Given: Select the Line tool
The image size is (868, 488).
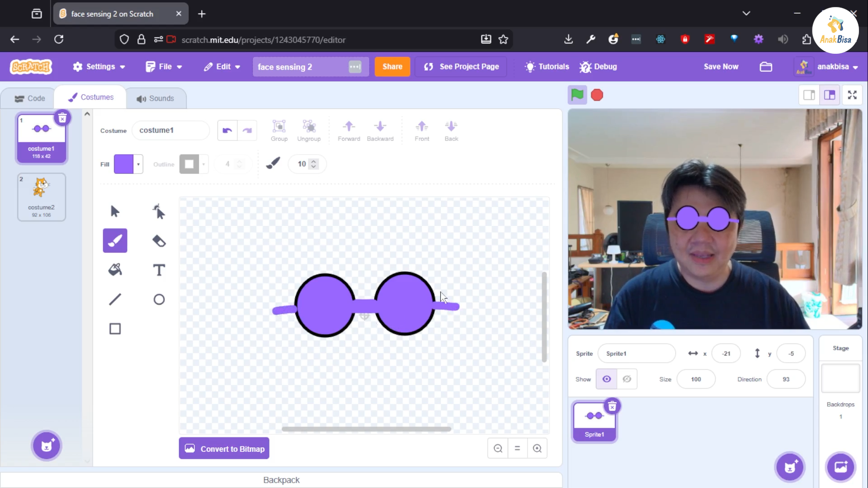Looking at the screenshot, I should click(115, 299).
